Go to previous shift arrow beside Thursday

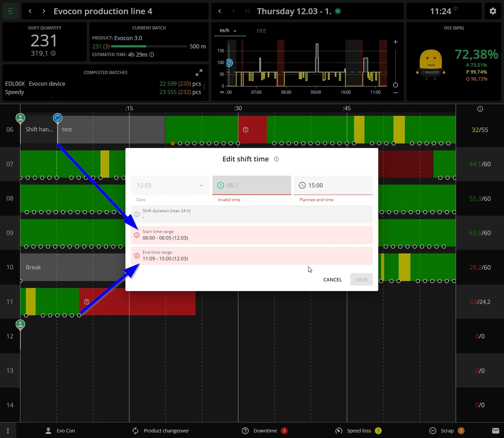click(x=220, y=11)
